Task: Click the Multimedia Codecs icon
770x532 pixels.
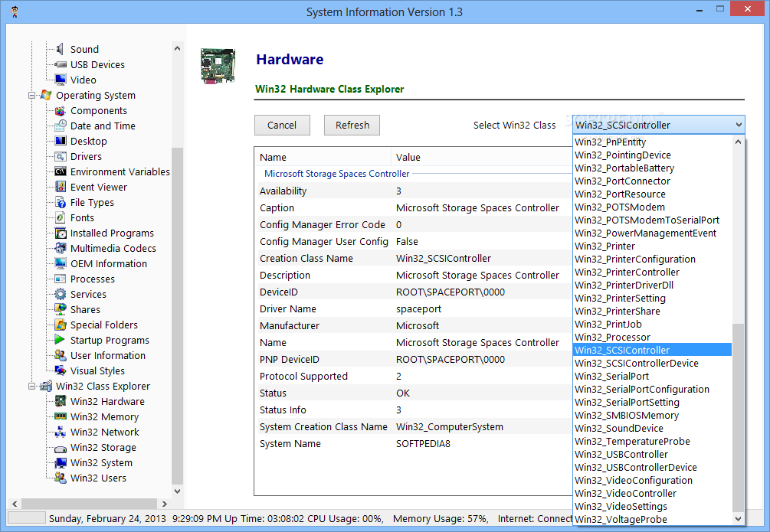Action: pos(61,248)
